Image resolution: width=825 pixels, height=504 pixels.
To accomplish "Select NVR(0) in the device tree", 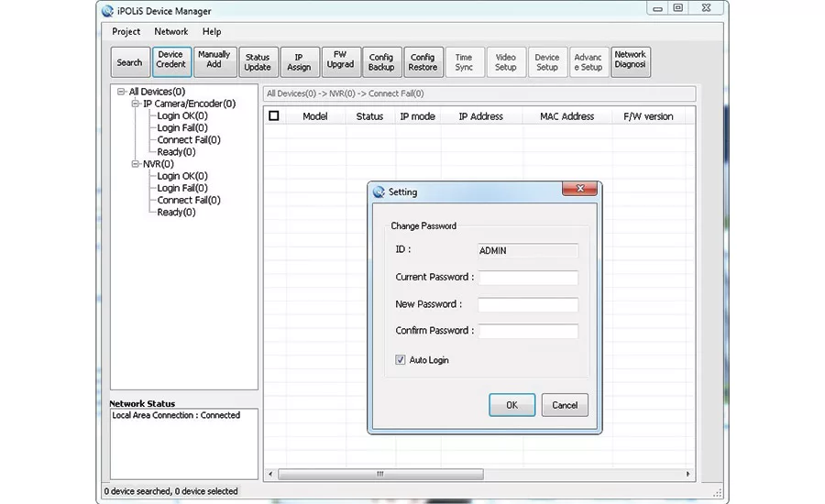I will click(159, 164).
